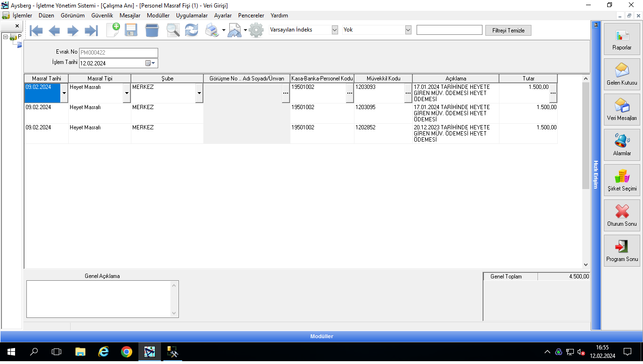
Task: Go to the first record arrow
Action: 36,31
